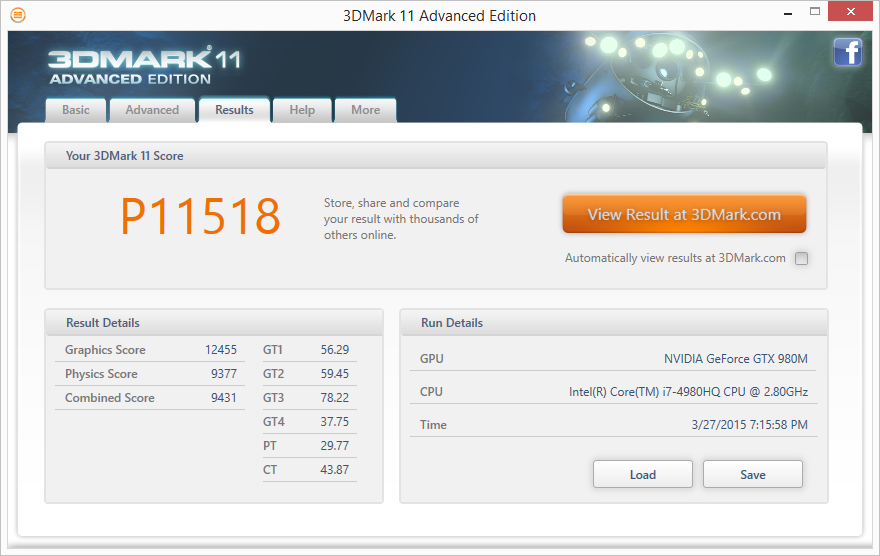Open the Help tab
This screenshot has height=556, width=880.
pyautogui.click(x=302, y=110)
